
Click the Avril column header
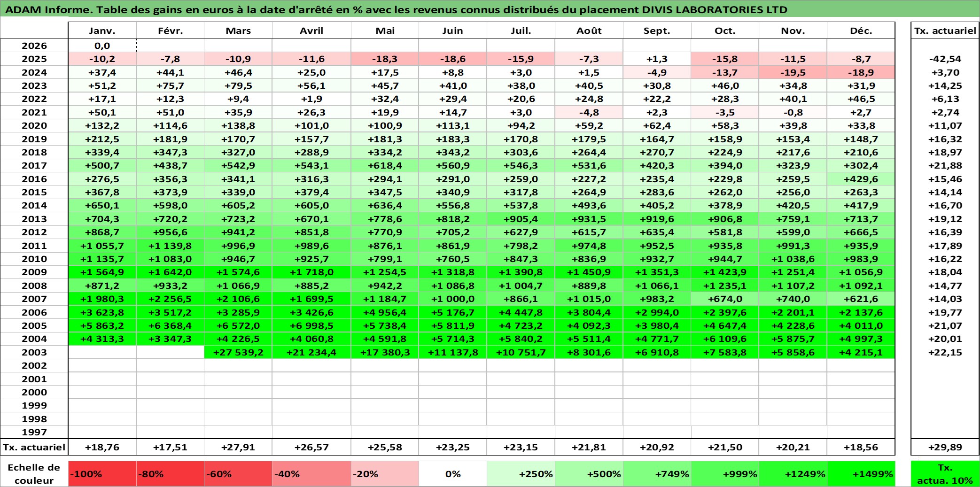[x=311, y=31]
